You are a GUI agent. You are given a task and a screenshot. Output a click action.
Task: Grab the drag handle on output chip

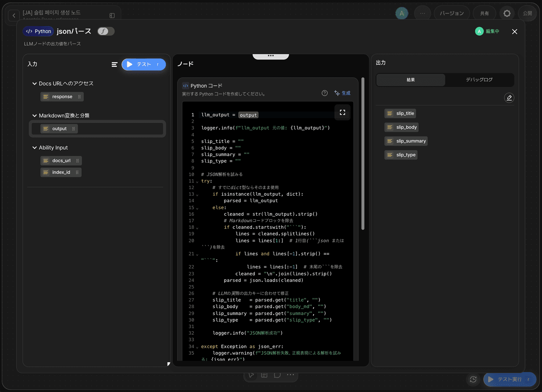click(74, 129)
